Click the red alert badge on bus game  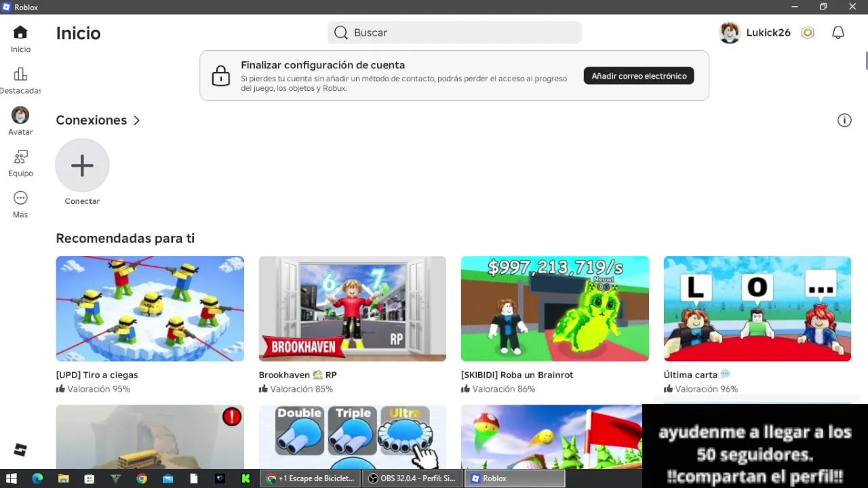click(x=232, y=416)
